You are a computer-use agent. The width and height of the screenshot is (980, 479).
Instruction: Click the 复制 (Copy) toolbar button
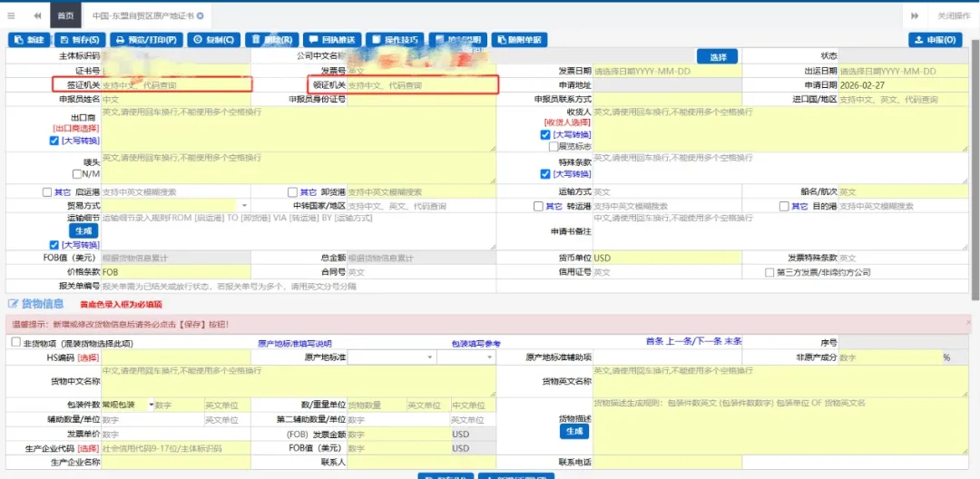pyautogui.click(x=213, y=40)
